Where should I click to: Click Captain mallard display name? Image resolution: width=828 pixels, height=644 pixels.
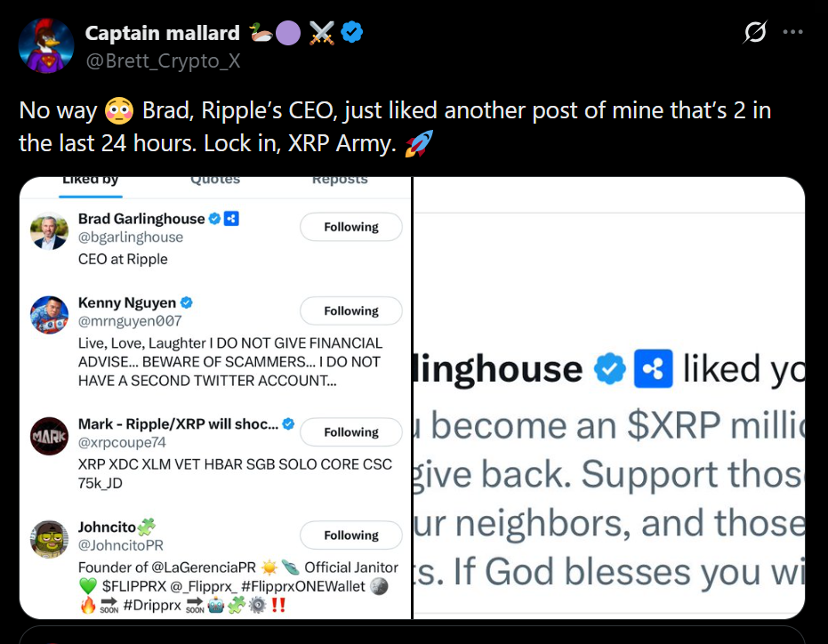click(x=162, y=34)
